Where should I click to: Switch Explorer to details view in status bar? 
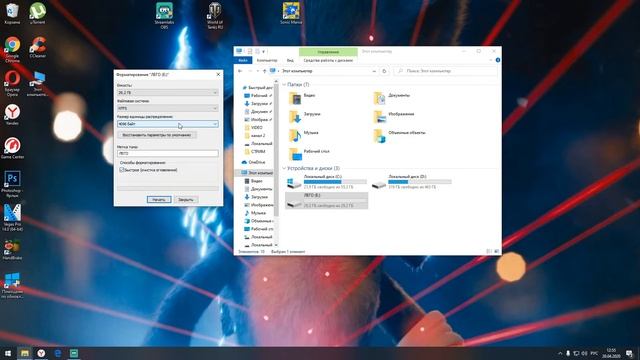point(489,251)
